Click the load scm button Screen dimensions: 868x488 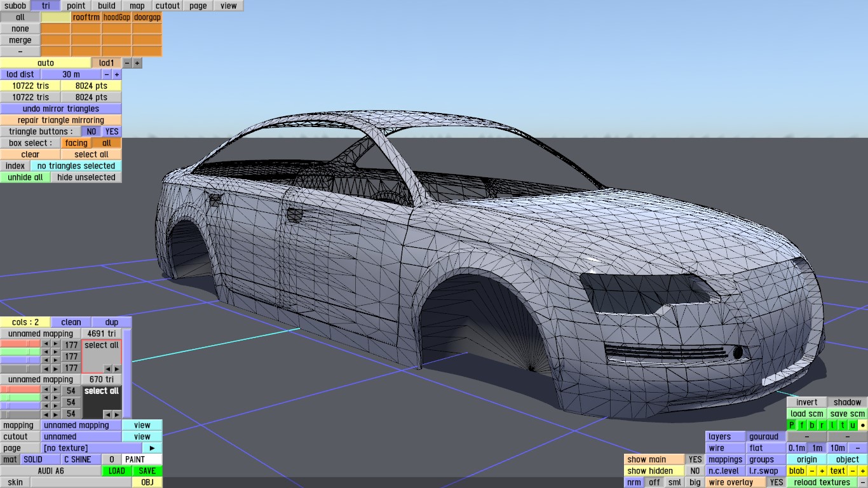pyautogui.click(x=807, y=414)
